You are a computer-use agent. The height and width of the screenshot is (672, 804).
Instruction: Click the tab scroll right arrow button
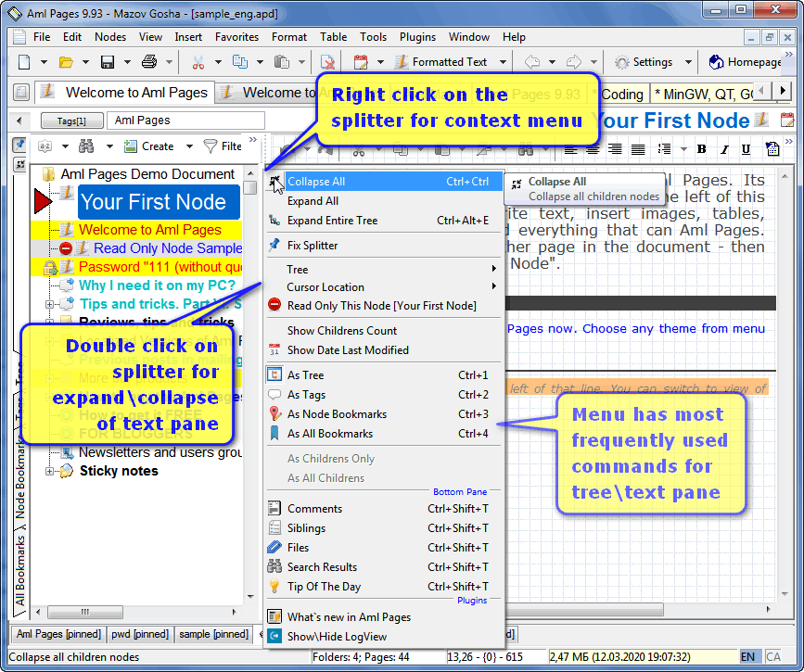(x=783, y=91)
